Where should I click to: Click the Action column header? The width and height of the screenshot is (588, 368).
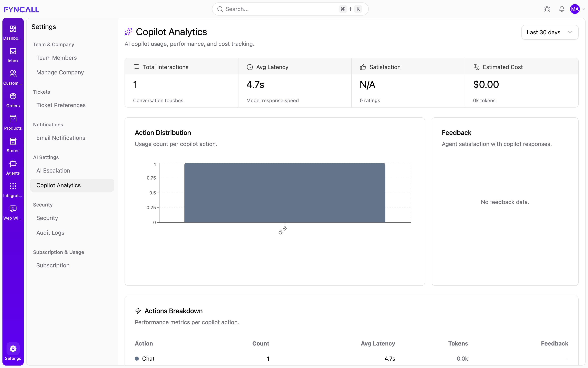pyautogui.click(x=144, y=343)
